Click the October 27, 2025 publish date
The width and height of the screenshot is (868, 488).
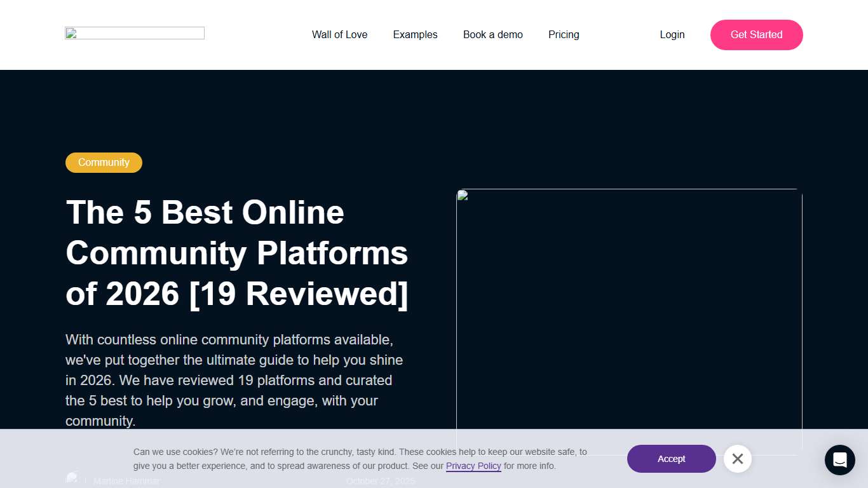(x=381, y=481)
